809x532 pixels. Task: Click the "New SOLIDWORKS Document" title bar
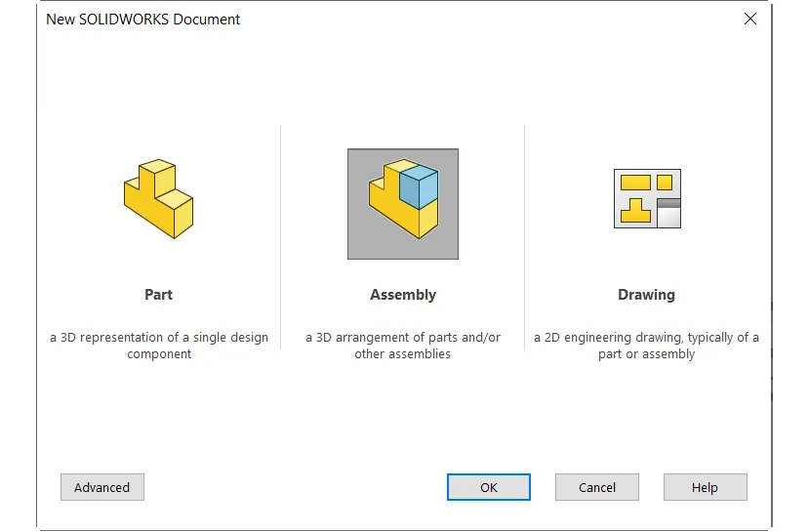click(293, 19)
